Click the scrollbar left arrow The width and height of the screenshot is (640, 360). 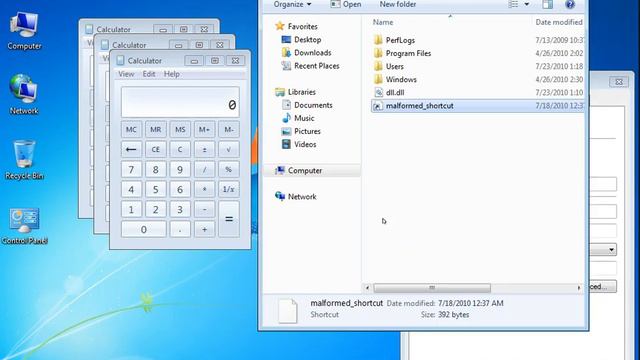click(367, 288)
